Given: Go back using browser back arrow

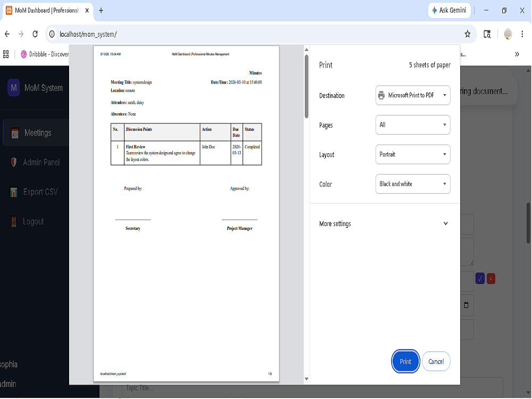Looking at the screenshot, I should (x=7, y=34).
